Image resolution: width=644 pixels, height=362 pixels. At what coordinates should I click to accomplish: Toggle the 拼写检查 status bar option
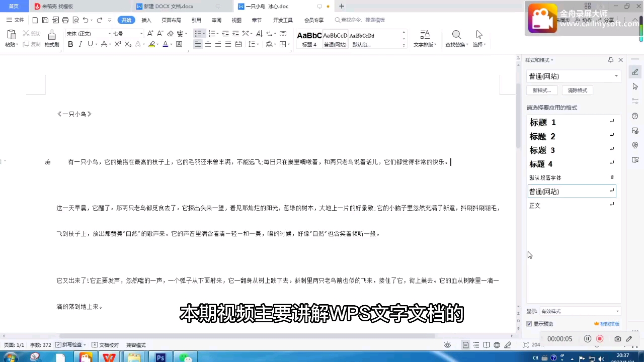click(70, 345)
